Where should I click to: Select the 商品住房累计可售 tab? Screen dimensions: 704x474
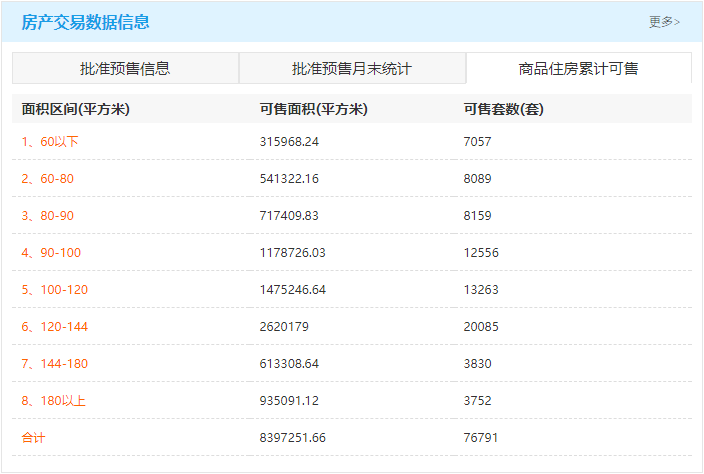pyautogui.click(x=578, y=68)
